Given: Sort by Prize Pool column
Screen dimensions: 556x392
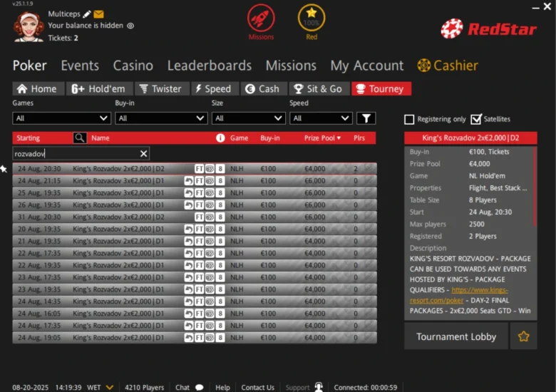Looking at the screenshot, I should pos(322,138).
